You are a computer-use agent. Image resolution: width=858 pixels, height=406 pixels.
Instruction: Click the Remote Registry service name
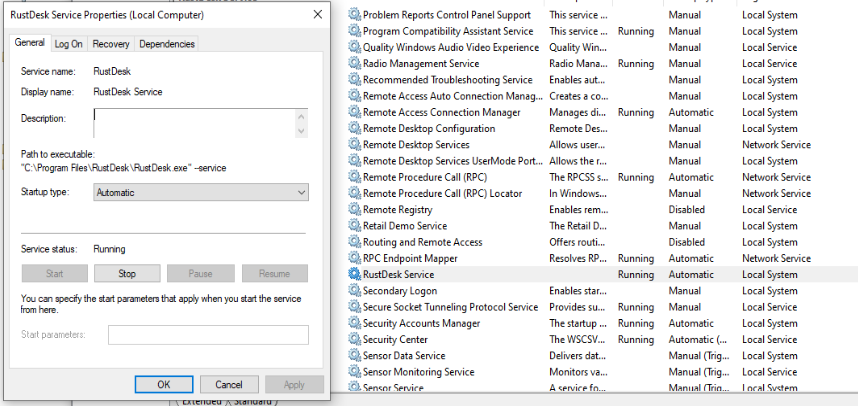pyautogui.click(x=397, y=210)
